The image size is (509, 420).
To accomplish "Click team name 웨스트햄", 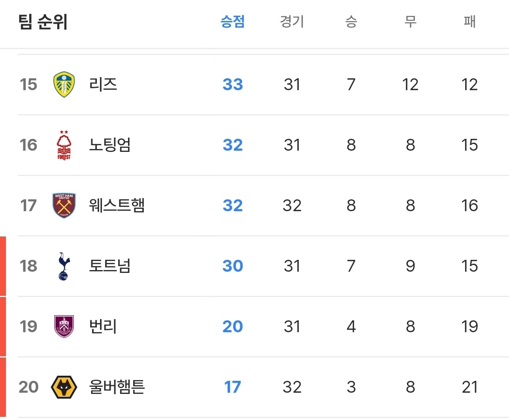I will 117,205.
